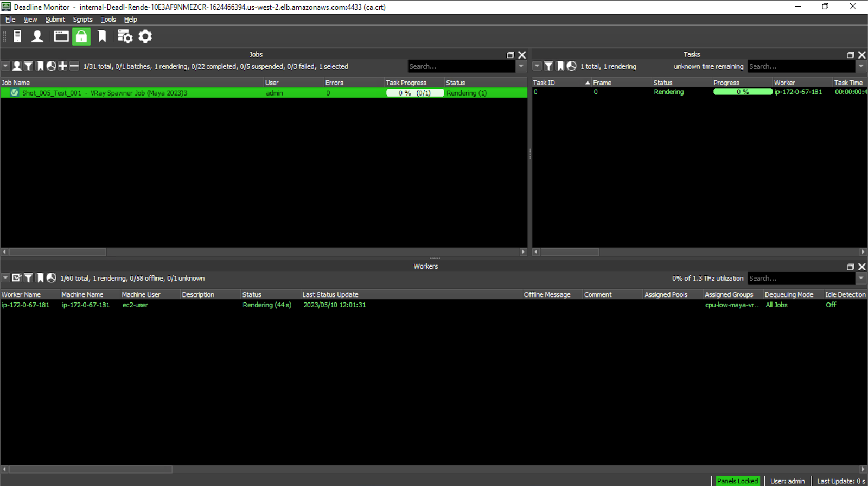Open the Submit menu
This screenshot has height=486, width=868.
55,20
